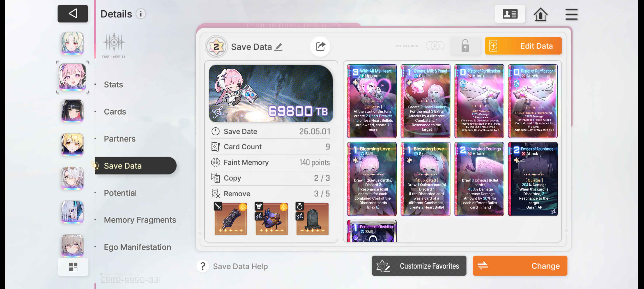Open the 69800 TB save data banner
The height and width of the screenshot is (289, 644).
(x=271, y=93)
